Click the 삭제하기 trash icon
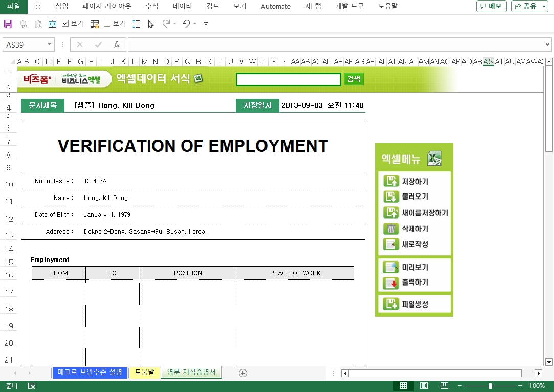554x392 pixels. (391, 229)
